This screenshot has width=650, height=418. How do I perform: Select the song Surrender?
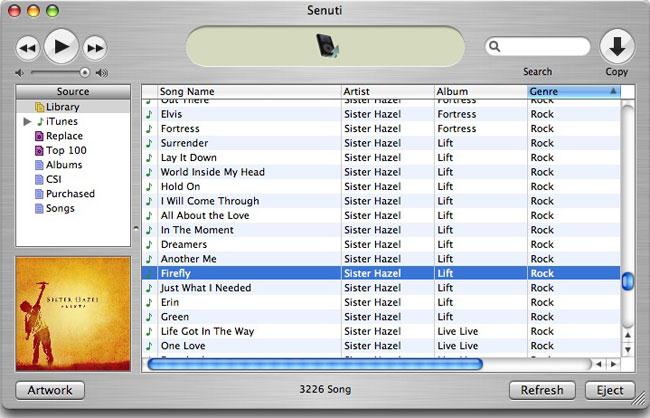[x=184, y=143]
